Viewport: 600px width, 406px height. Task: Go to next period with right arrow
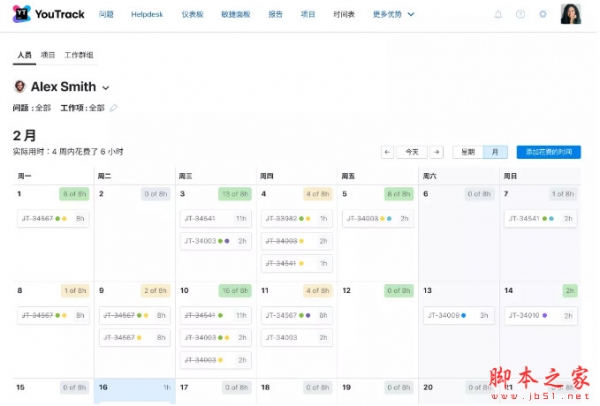coord(436,152)
